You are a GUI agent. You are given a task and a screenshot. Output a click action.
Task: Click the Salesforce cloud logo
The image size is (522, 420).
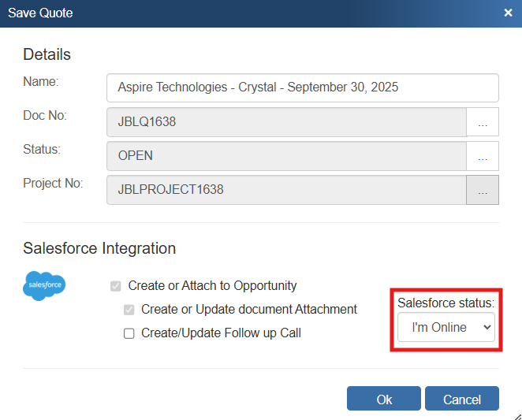44,286
